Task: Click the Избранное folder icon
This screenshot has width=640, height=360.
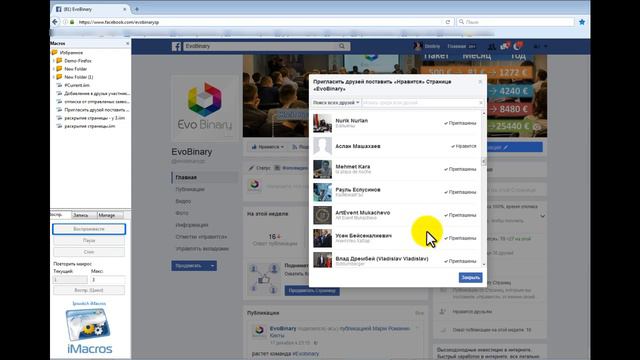Action: pyautogui.click(x=55, y=52)
